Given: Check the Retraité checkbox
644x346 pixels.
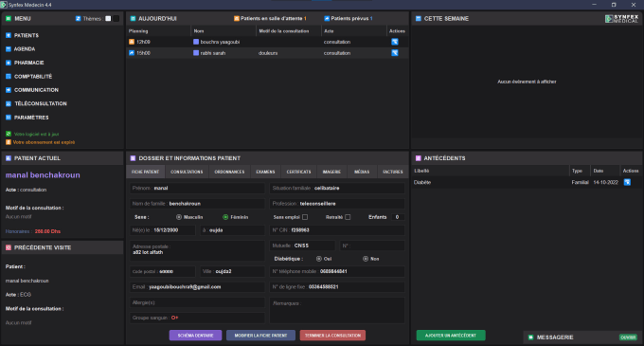Looking at the screenshot, I should (348, 217).
